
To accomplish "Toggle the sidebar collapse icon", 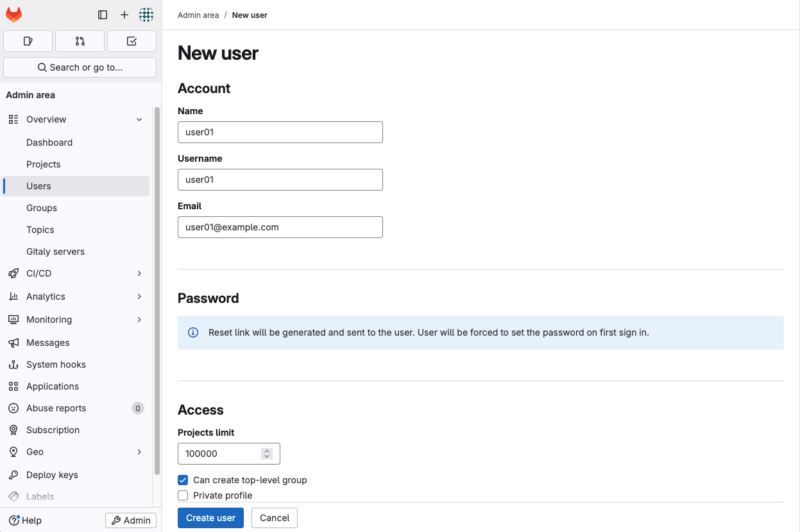I will [103, 15].
